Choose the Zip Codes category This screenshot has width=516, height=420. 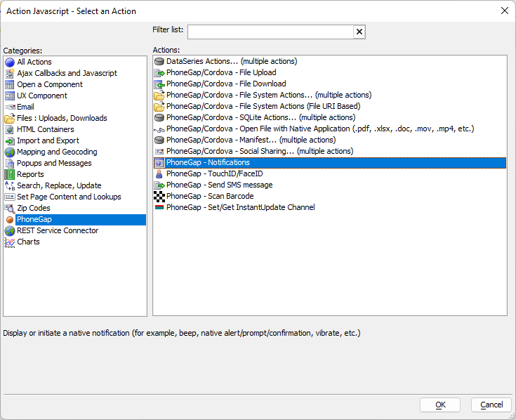(x=34, y=208)
